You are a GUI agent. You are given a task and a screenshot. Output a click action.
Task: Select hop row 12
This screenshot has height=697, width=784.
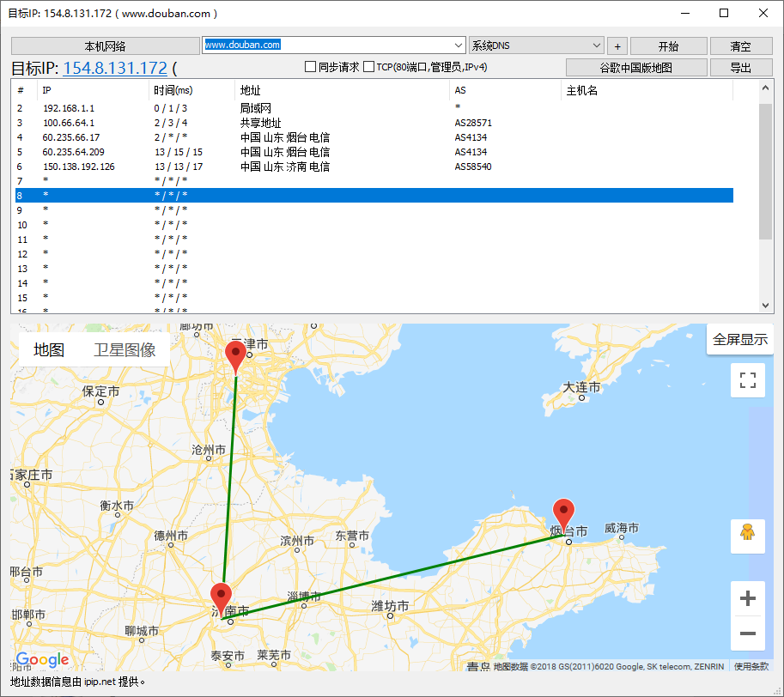point(374,254)
